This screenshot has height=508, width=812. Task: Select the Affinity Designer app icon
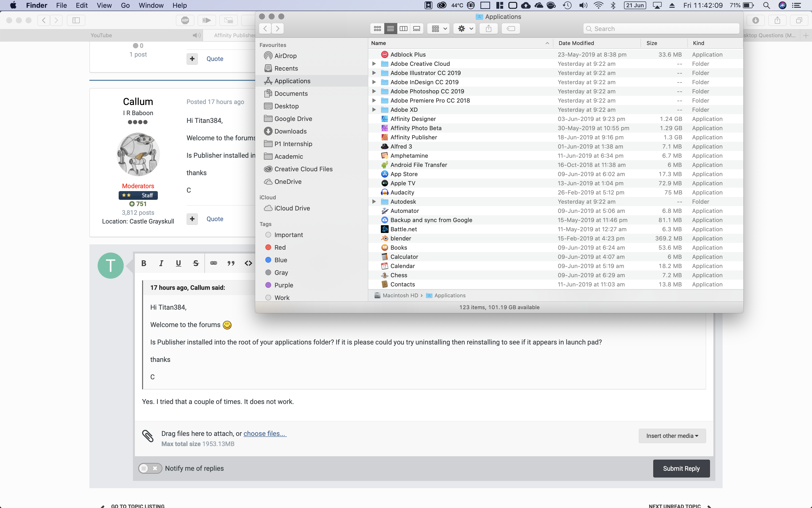tap(384, 119)
